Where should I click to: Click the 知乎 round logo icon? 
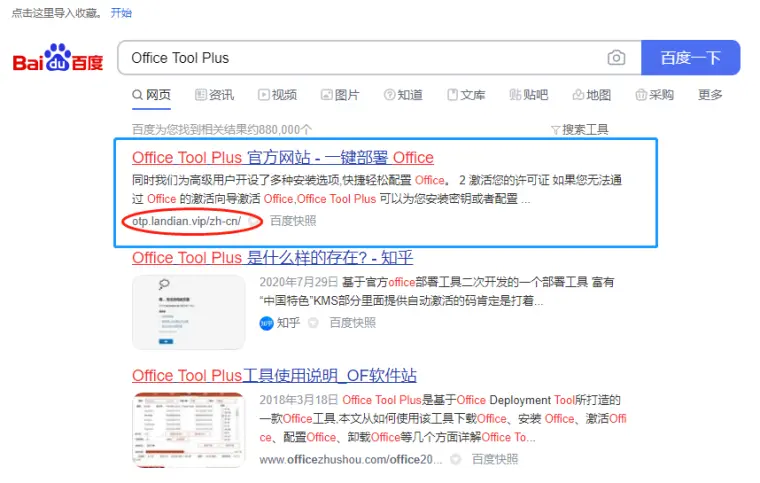[x=267, y=323]
